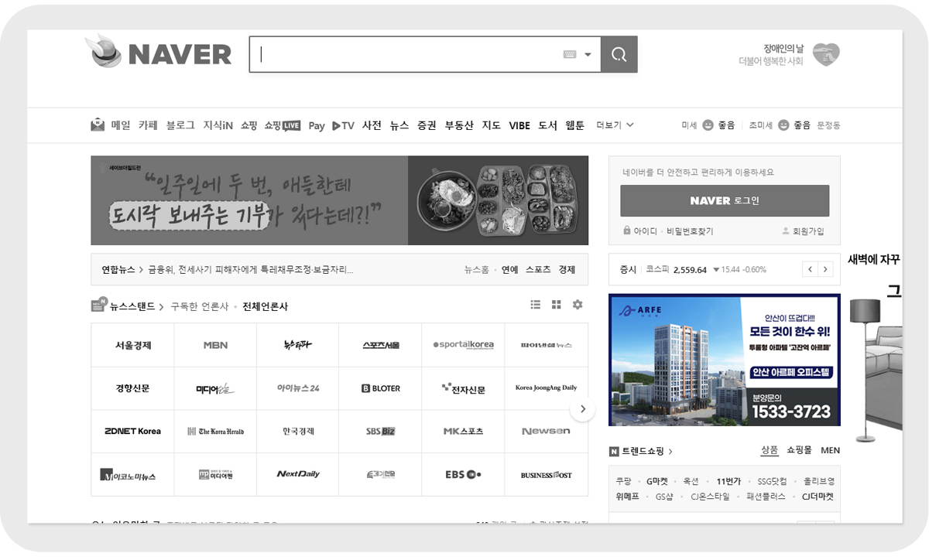Open The Korea Herald press tile

[x=215, y=431]
